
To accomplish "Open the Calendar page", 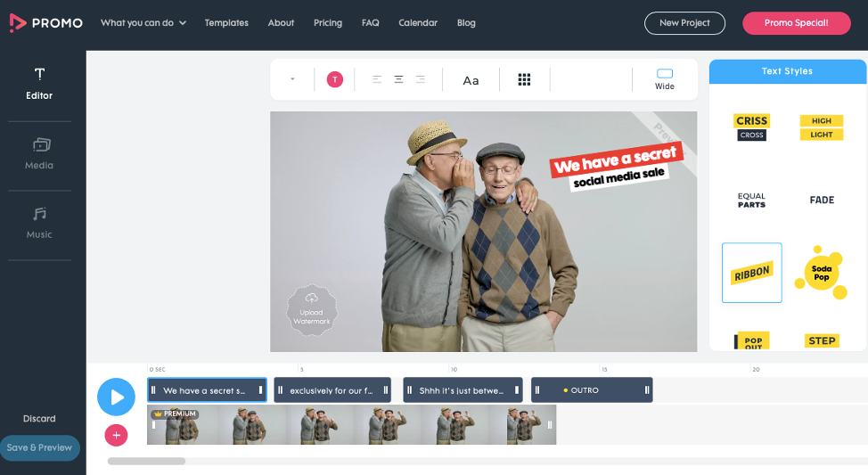I will click(x=418, y=22).
